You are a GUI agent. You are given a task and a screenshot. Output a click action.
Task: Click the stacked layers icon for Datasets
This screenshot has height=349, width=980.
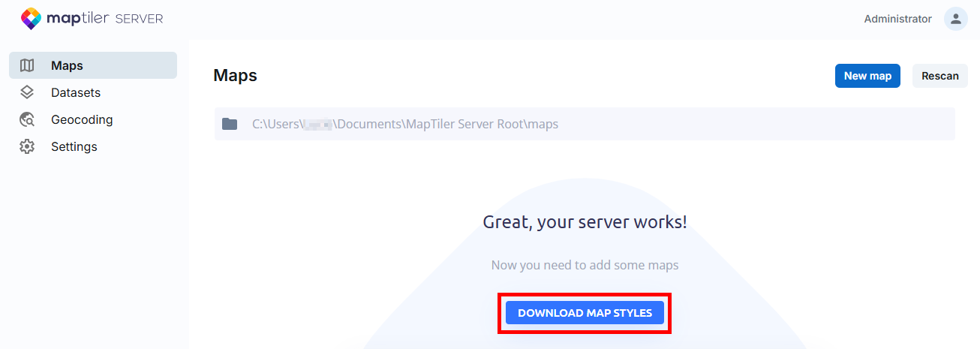(x=27, y=92)
